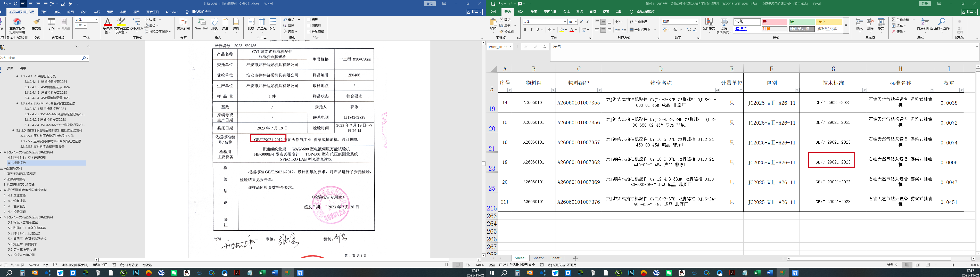980x277 pixels.
Task: Open the 宋体 font name dropdown in Word
Action: click(x=96, y=20)
